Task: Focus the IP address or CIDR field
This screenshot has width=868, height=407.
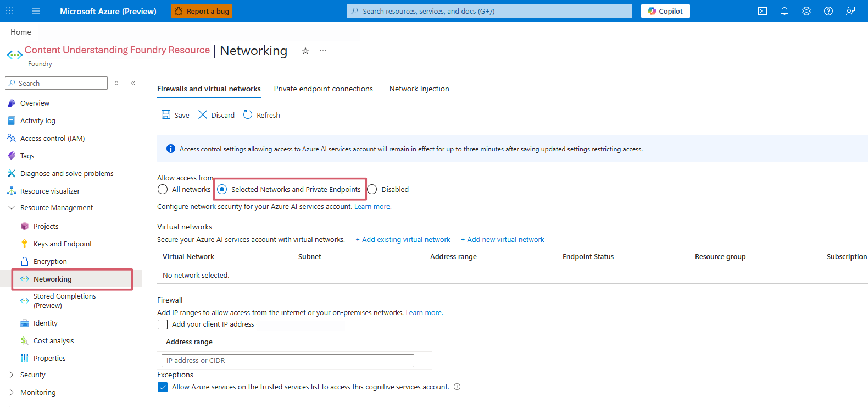Action: point(287,361)
